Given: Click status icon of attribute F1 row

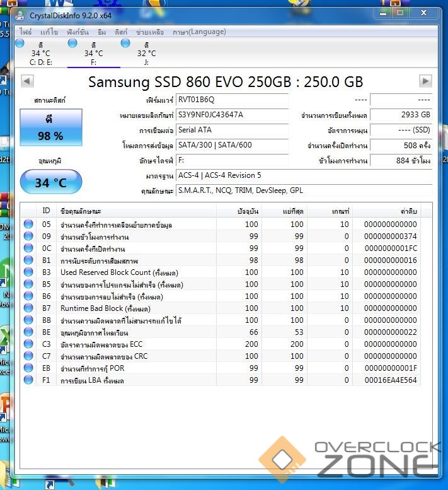Looking at the screenshot, I should point(28,380).
